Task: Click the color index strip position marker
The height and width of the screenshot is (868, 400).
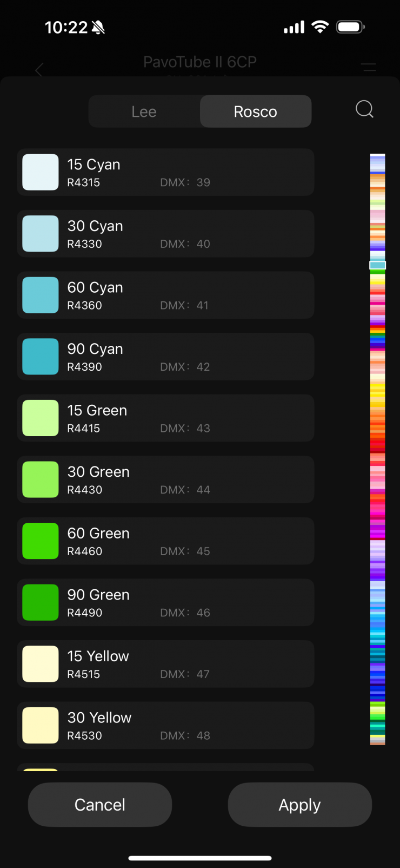Action: pos(377,265)
